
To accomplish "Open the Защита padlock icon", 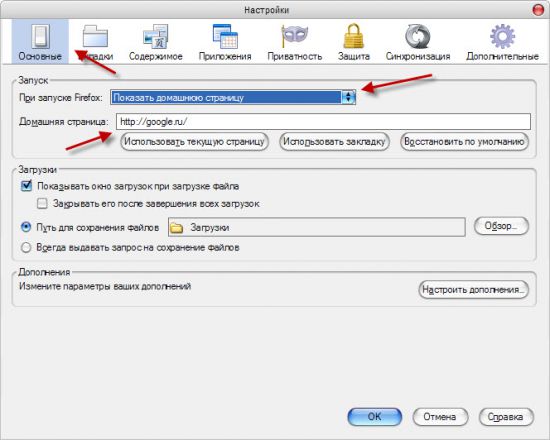I will click(x=354, y=36).
